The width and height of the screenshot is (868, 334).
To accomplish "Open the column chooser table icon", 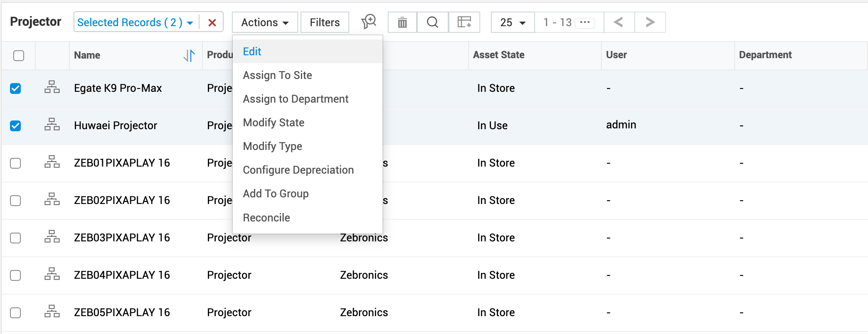I will pyautogui.click(x=464, y=22).
